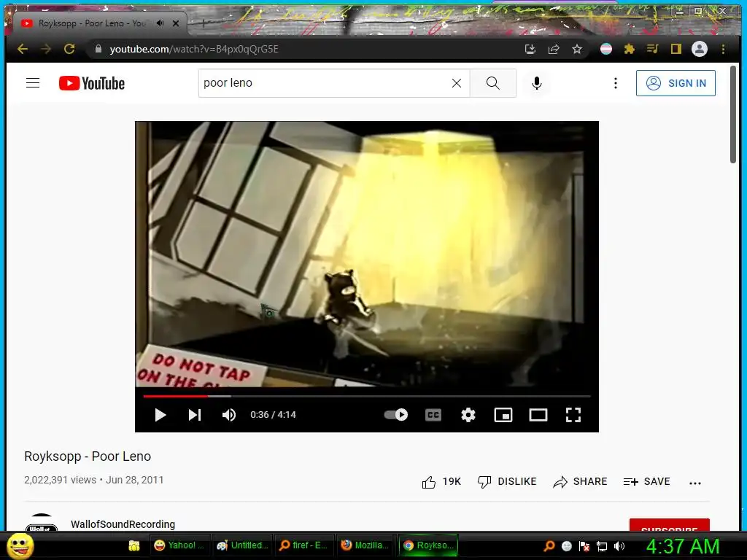Go back to the previous page in Chrome
The width and height of the screenshot is (747, 560).
click(23, 49)
